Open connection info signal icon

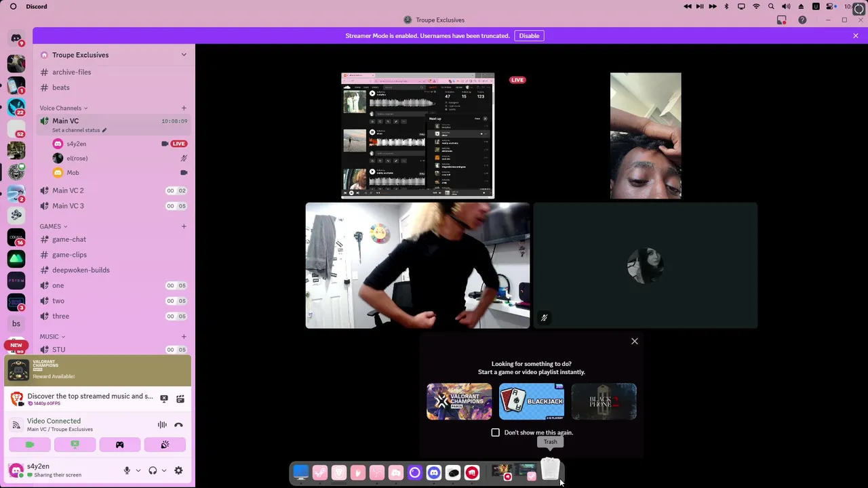point(16,425)
